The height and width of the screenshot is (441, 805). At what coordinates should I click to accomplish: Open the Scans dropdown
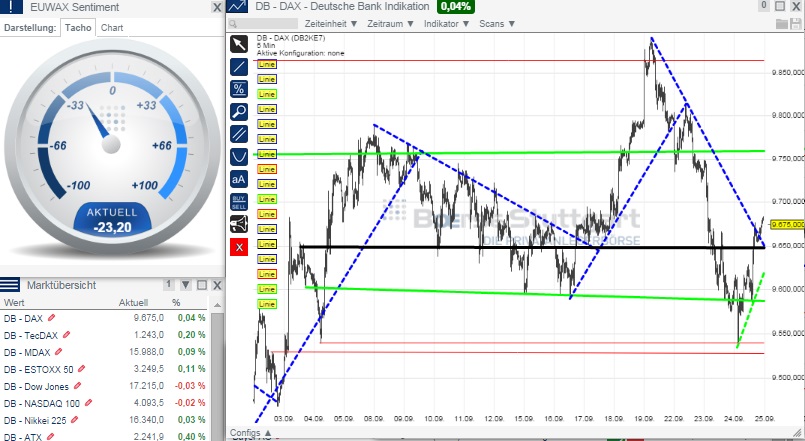coord(497,24)
